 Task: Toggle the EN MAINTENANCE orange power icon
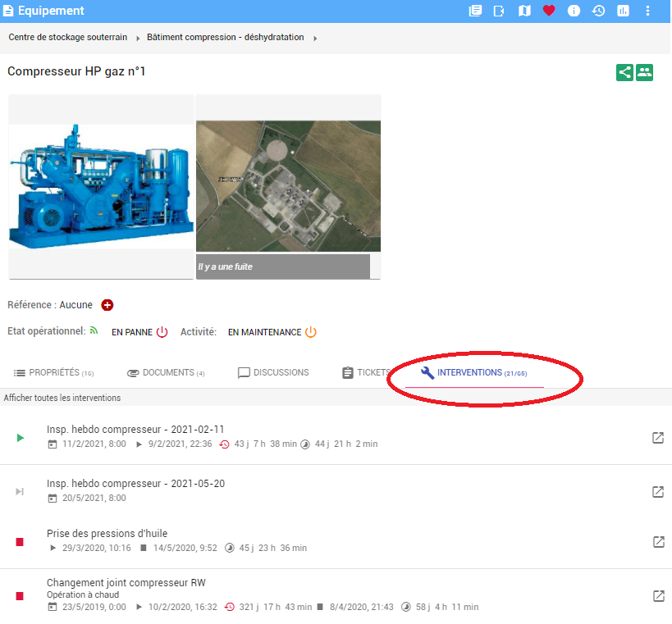pyautogui.click(x=311, y=332)
